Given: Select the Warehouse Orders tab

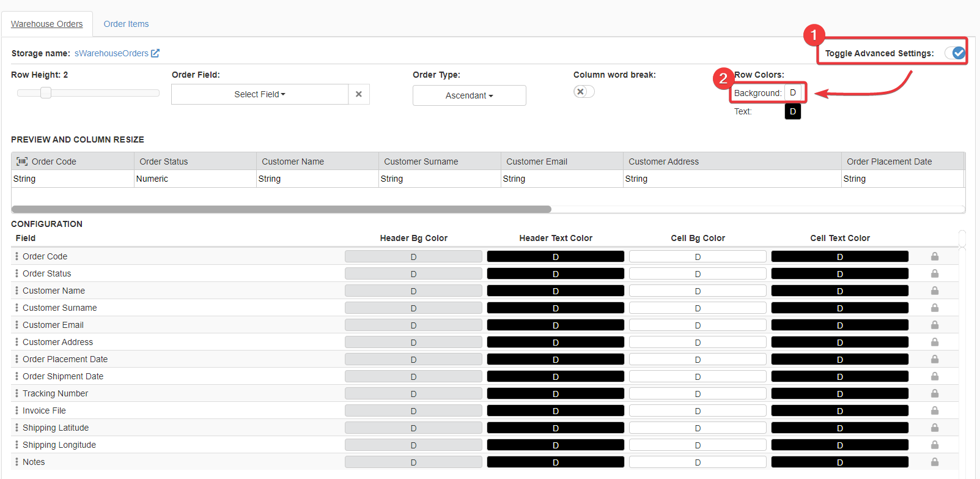Looking at the screenshot, I should (47, 24).
